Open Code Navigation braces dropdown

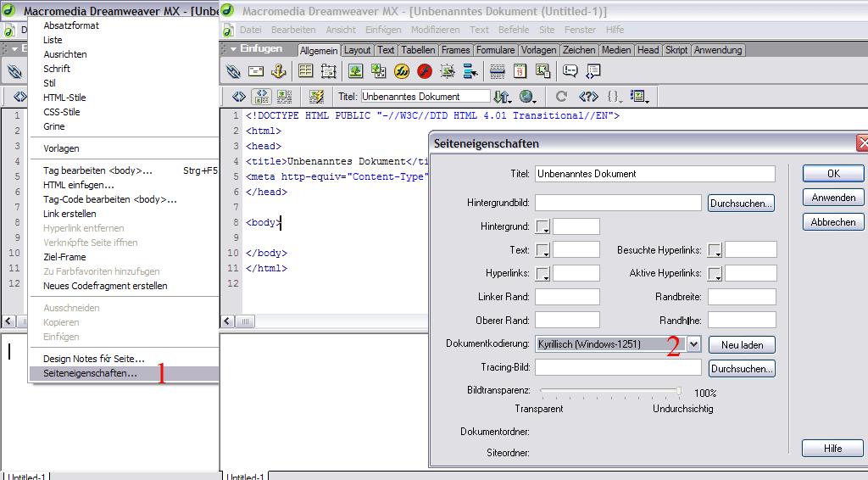(615, 97)
